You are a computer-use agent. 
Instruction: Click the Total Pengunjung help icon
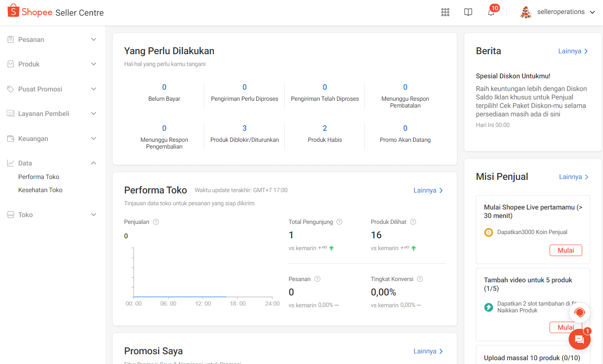pyautogui.click(x=339, y=222)
